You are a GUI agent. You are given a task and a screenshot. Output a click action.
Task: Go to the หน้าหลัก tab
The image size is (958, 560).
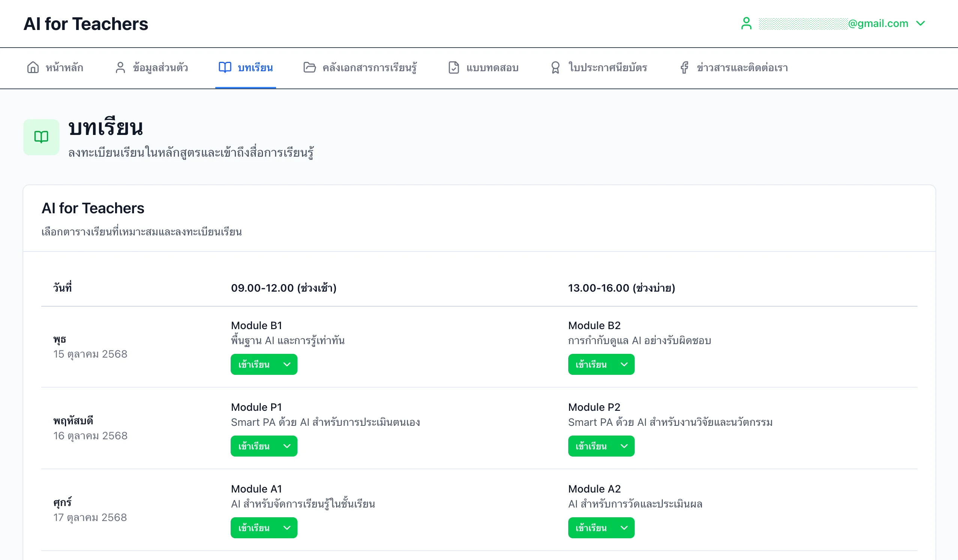(x=64, y=67)
